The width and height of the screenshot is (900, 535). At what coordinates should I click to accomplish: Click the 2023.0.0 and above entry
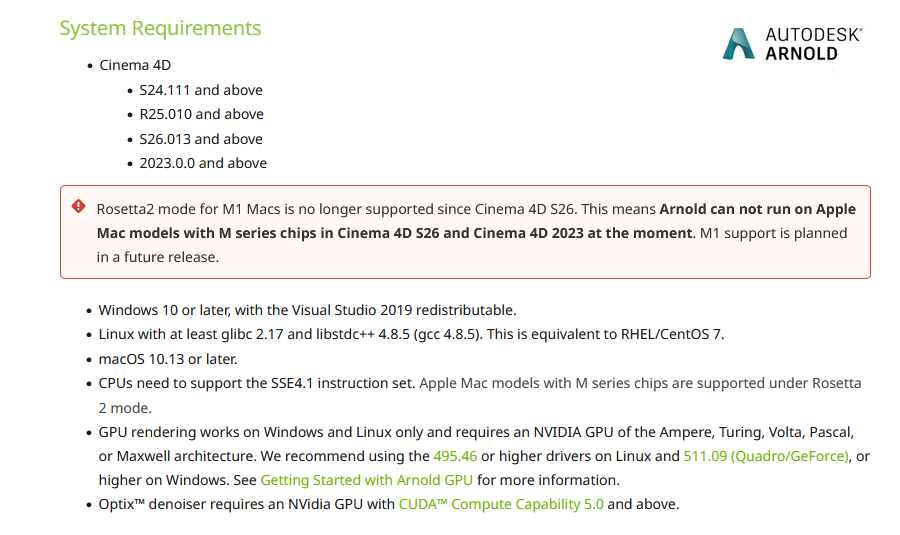tap(203, 163)
